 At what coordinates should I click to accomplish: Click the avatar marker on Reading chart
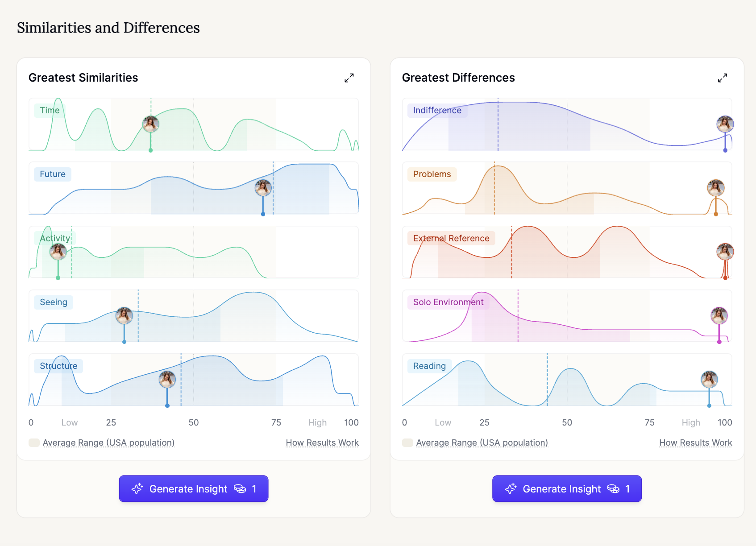[709, 380]
